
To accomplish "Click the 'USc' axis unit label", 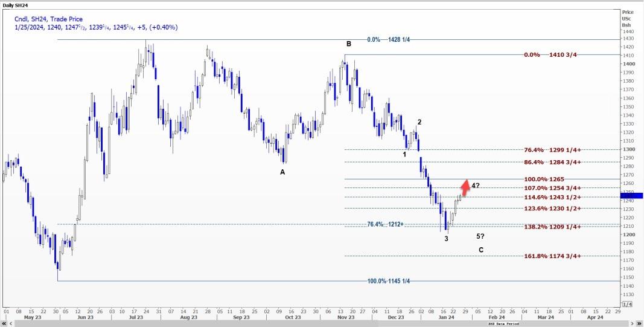I will [626, 19].
